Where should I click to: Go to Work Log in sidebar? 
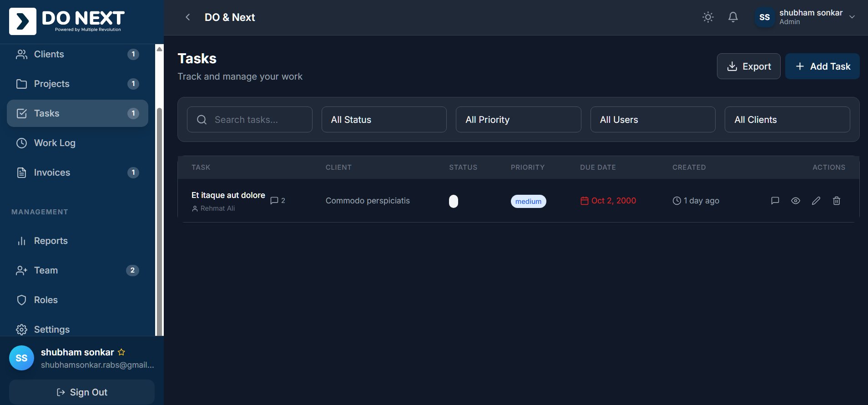tap(55, 143)
